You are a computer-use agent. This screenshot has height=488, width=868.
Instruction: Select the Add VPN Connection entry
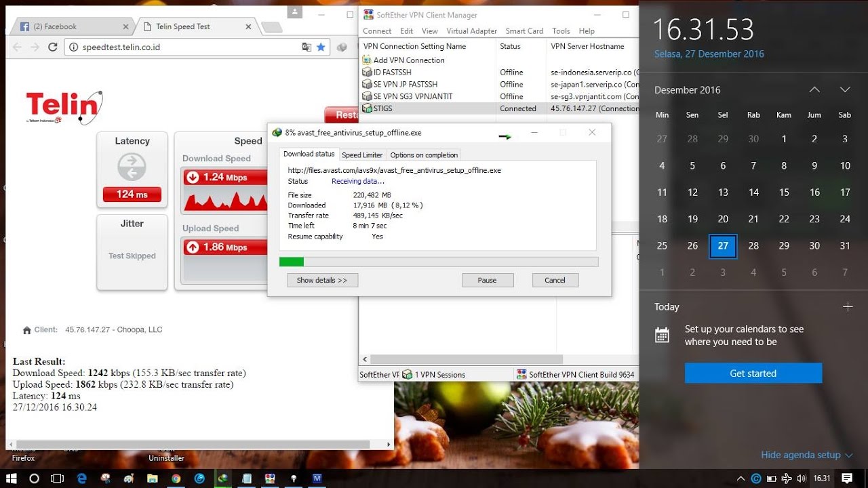[x=409, y=60]
